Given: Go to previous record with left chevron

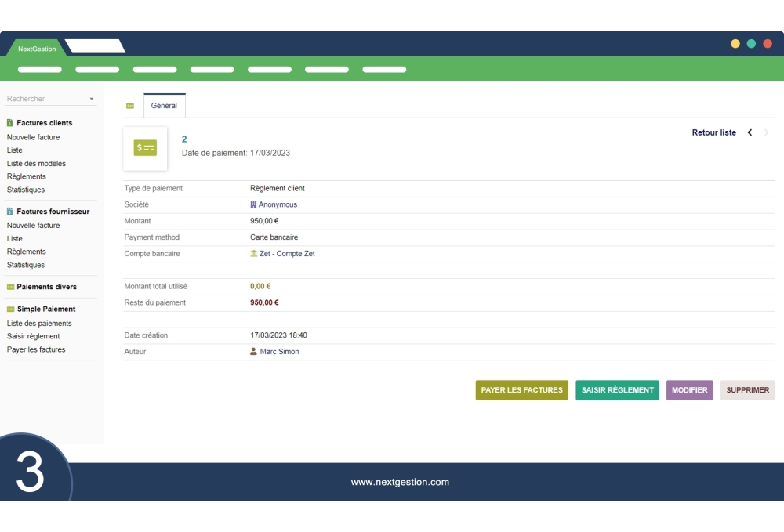Looking at the screenshot, I should tap(750, 132).
